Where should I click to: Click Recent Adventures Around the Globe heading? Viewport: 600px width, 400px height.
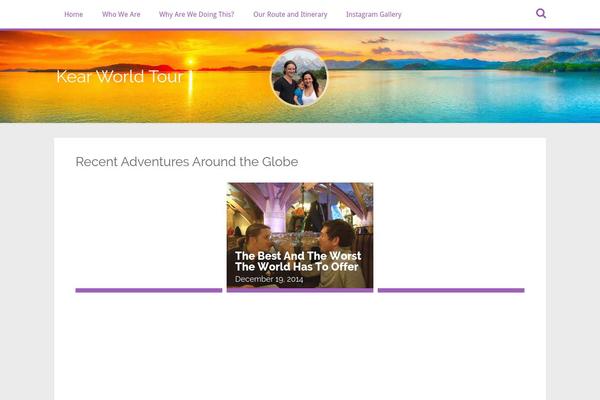click(x=187, y=162)
